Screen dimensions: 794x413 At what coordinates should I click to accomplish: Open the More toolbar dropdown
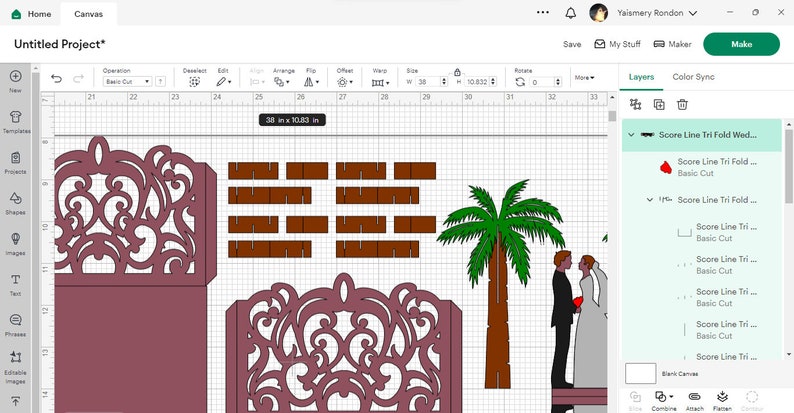coord(584,77)
